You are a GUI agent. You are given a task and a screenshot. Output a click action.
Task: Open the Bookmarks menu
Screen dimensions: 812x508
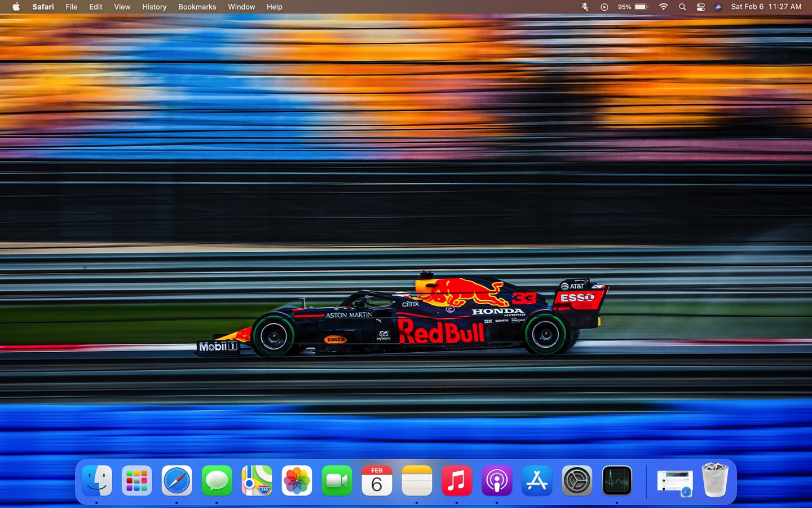pyautogui.click(x=197, y=7)
